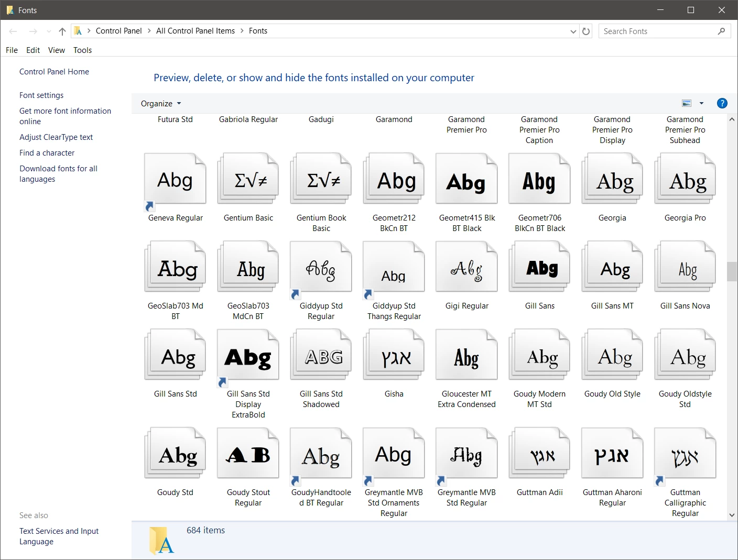The image size is (738, 560).
Task: Select the Gigi Regular font icon
Action: (466, 267)
